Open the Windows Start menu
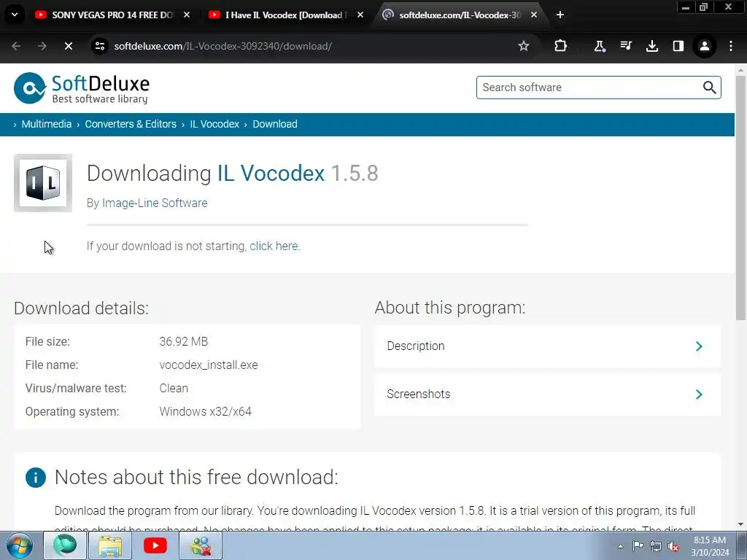The width and height of the screenshot is (747, 560). coord(20,545)
